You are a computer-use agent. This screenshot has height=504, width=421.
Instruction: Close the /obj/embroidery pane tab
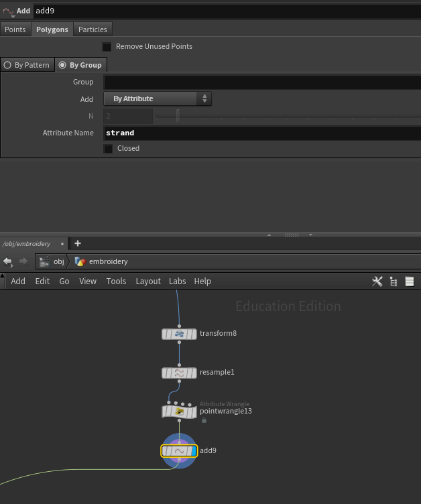63,244
